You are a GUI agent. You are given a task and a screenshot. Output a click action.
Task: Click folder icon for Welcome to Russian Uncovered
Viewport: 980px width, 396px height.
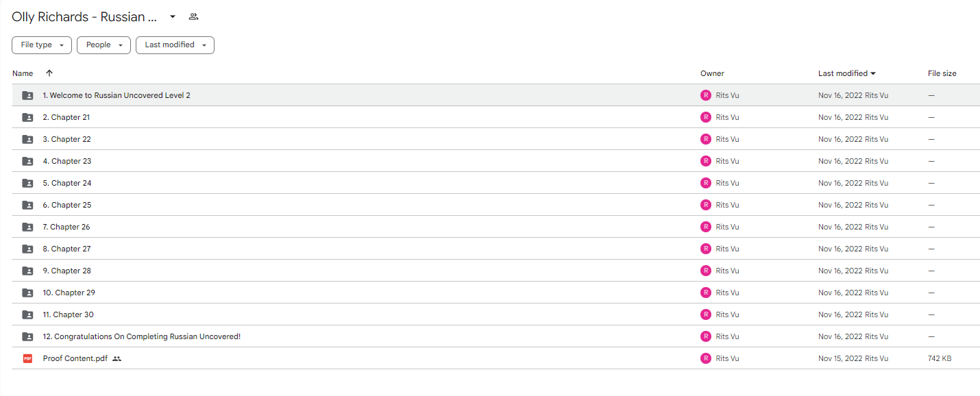(27, 95)
